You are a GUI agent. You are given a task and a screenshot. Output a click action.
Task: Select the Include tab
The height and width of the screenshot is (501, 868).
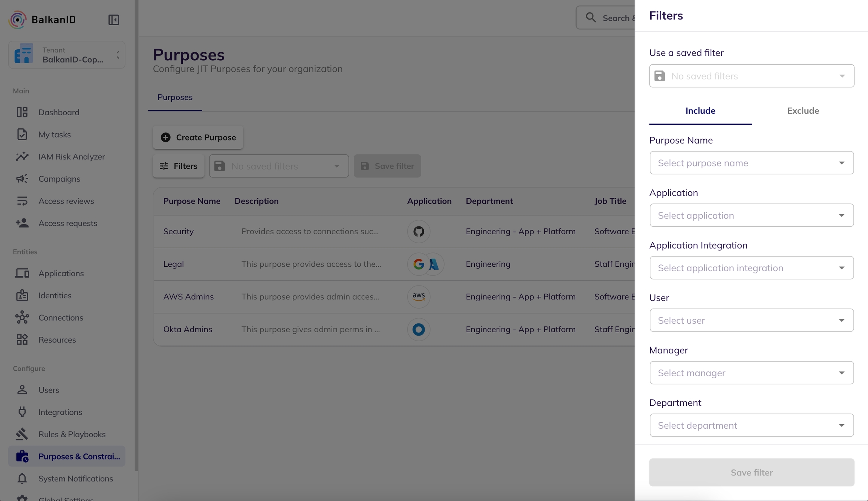(x=700, y=111)
